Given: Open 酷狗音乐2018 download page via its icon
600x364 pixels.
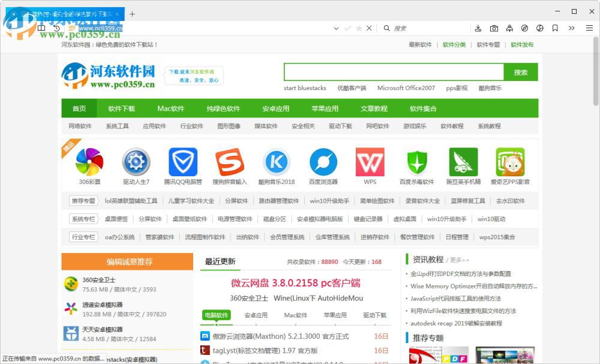Looking at the screenshot, I should [x=276, y=163].
